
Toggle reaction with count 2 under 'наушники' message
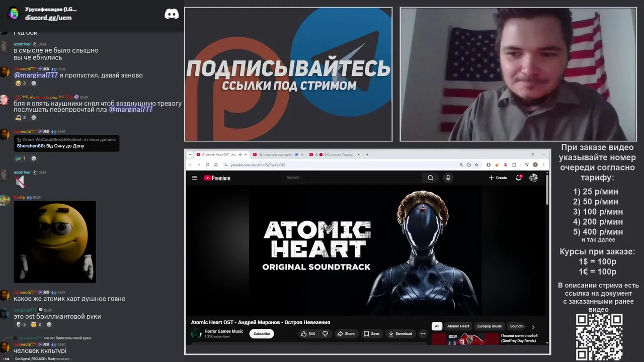21,118
